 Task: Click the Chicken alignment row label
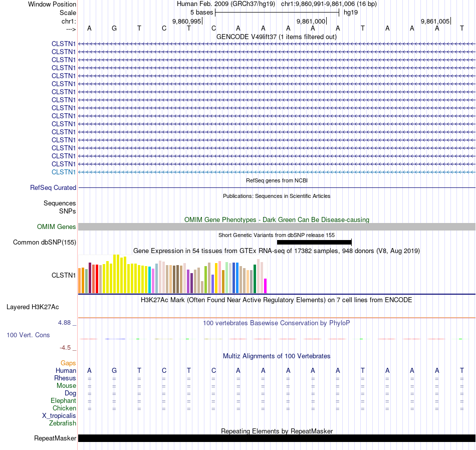[64, 408]
